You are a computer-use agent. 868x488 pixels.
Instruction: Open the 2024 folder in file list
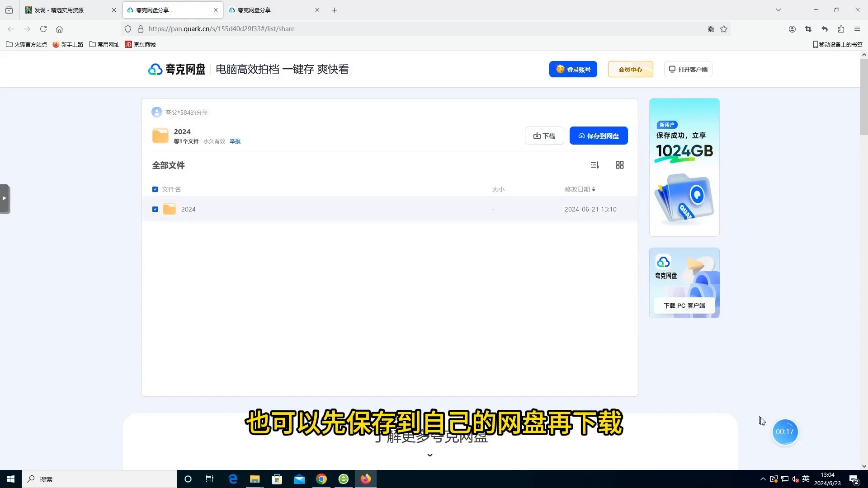[189, 209]
